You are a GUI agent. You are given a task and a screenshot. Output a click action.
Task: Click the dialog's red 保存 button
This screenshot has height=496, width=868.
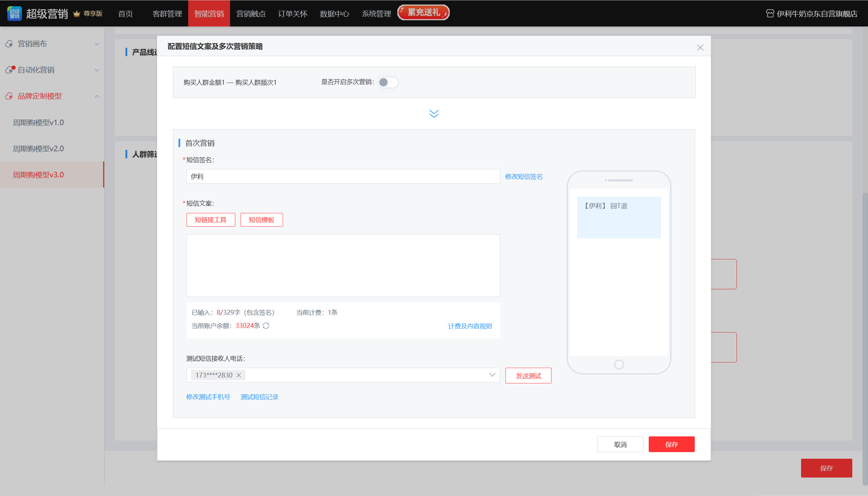point(672,444)
